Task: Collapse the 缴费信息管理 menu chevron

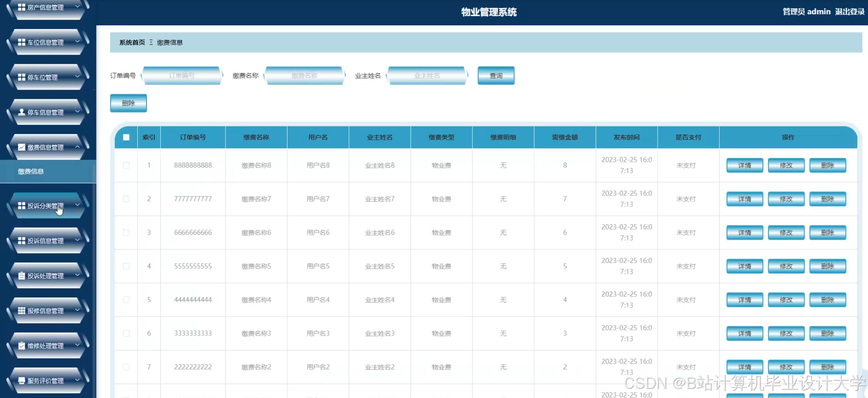Action: pos(77,147)
